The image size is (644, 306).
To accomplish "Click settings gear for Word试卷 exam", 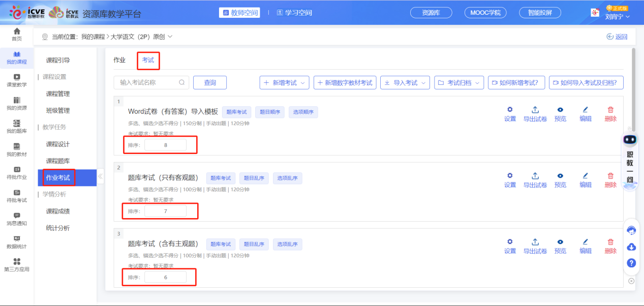I will click(x=510, y=114).
